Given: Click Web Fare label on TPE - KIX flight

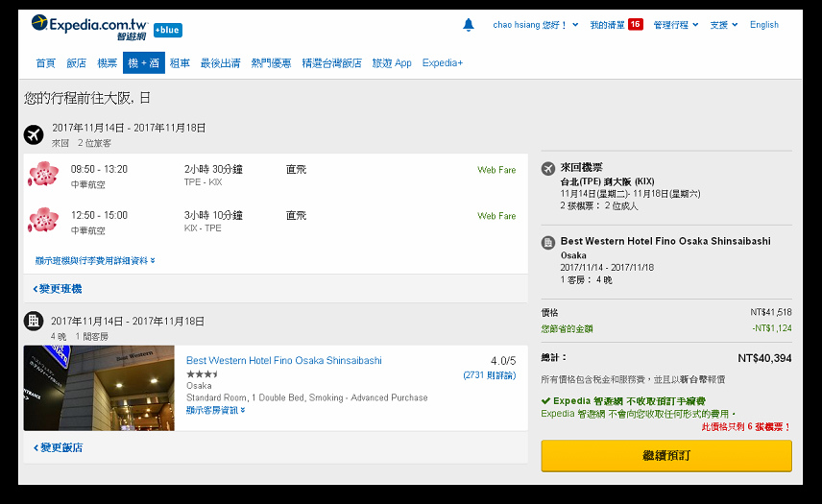Looking at the screenshot, I should (496, 170).
